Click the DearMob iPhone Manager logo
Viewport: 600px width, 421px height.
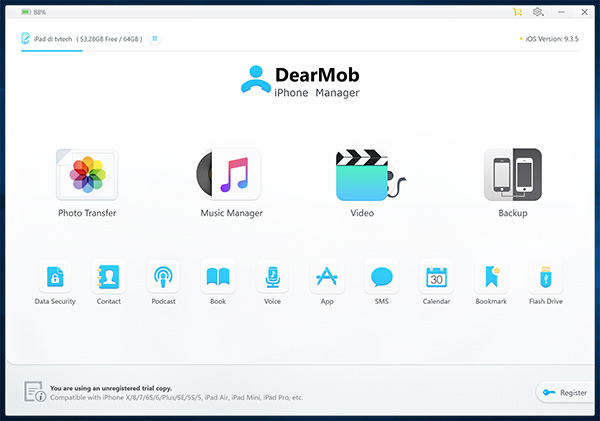(300, 82)
